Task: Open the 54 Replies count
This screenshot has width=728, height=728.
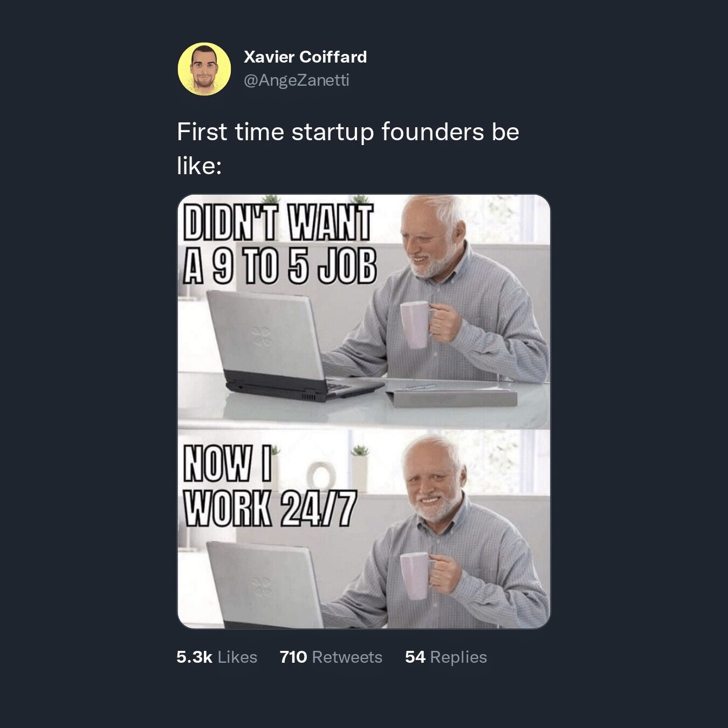Action: point(446,657)
